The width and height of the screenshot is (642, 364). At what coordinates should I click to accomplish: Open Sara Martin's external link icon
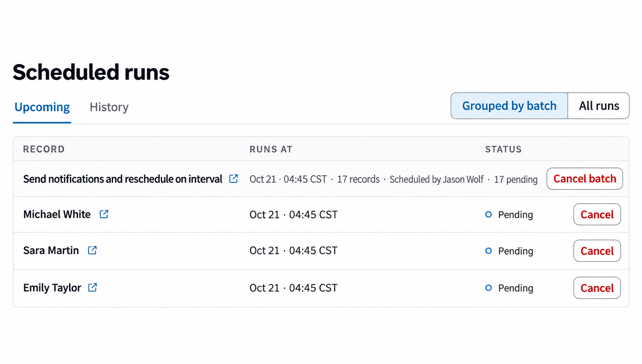[x=92, y=250]
